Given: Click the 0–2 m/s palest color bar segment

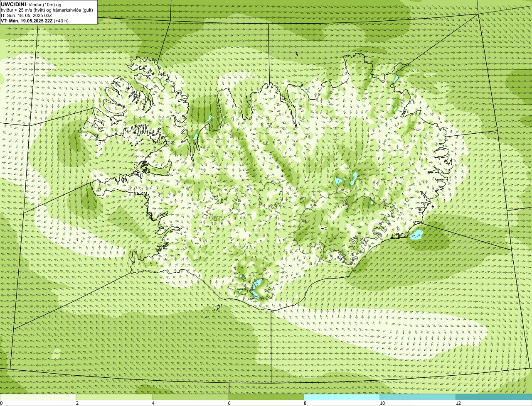Looking at the screenshot, I should click(x=38, y=397).
